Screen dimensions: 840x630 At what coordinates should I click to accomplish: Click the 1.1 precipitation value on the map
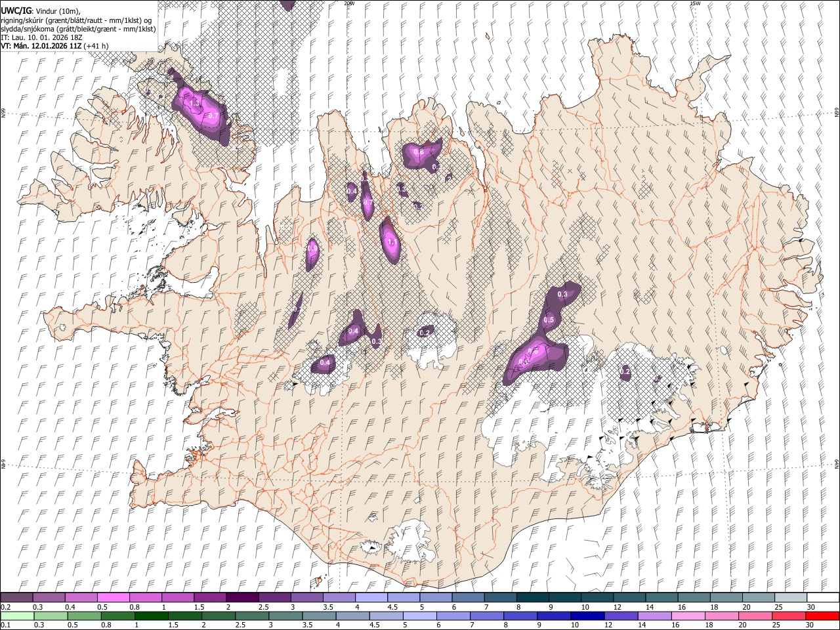pyautogui.click(x=392, y=242)
